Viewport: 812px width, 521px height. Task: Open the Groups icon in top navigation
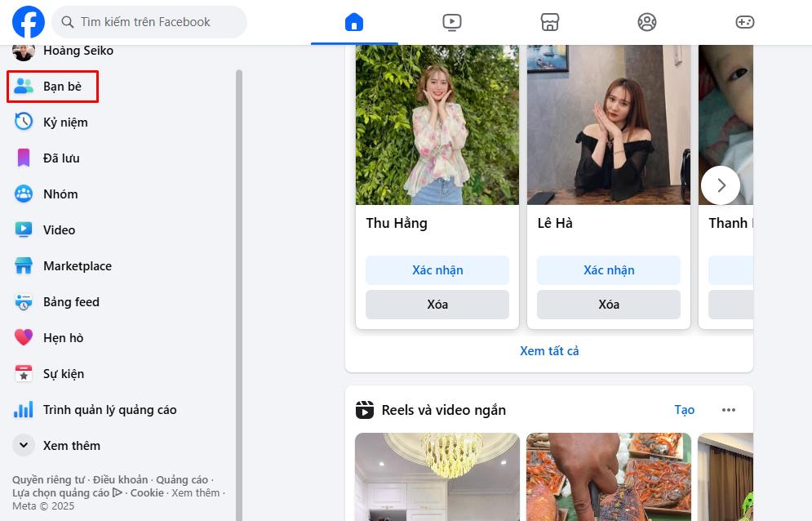(647, 22)
